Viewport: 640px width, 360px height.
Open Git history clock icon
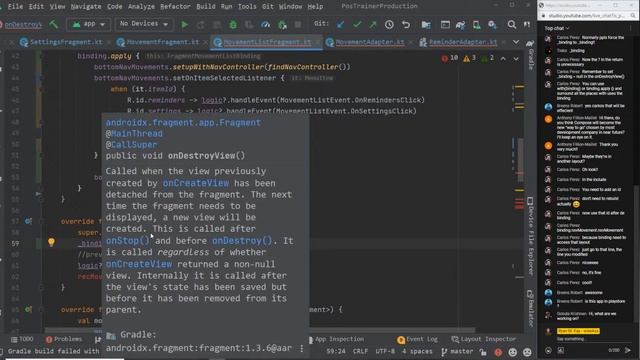(389, 24)
